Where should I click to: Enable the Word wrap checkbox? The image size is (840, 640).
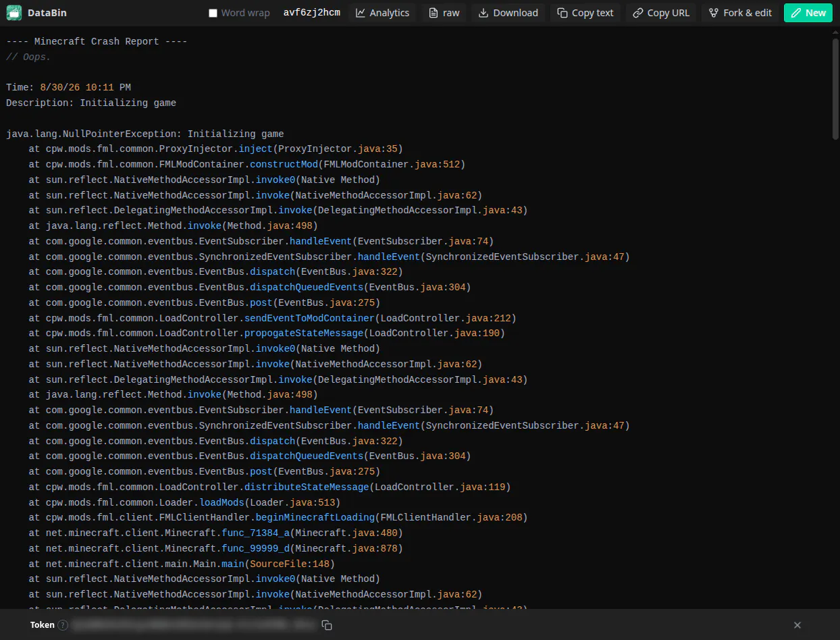point(213,13)
